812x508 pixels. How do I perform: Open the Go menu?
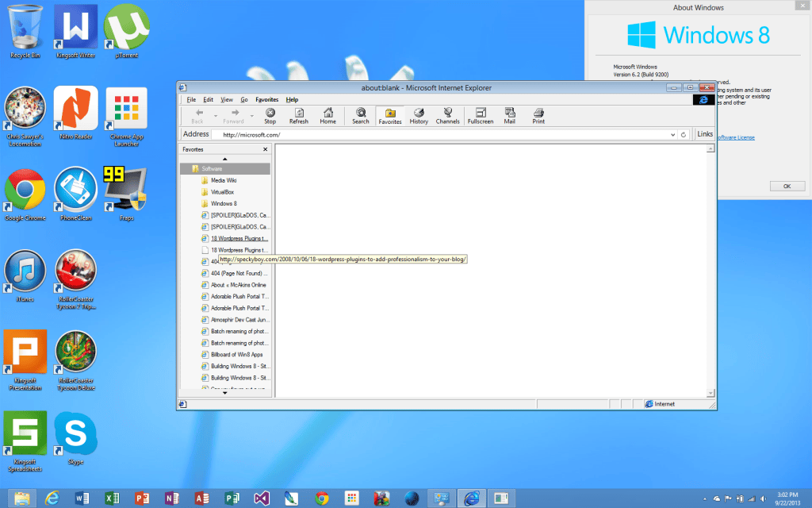pos(244,99)
